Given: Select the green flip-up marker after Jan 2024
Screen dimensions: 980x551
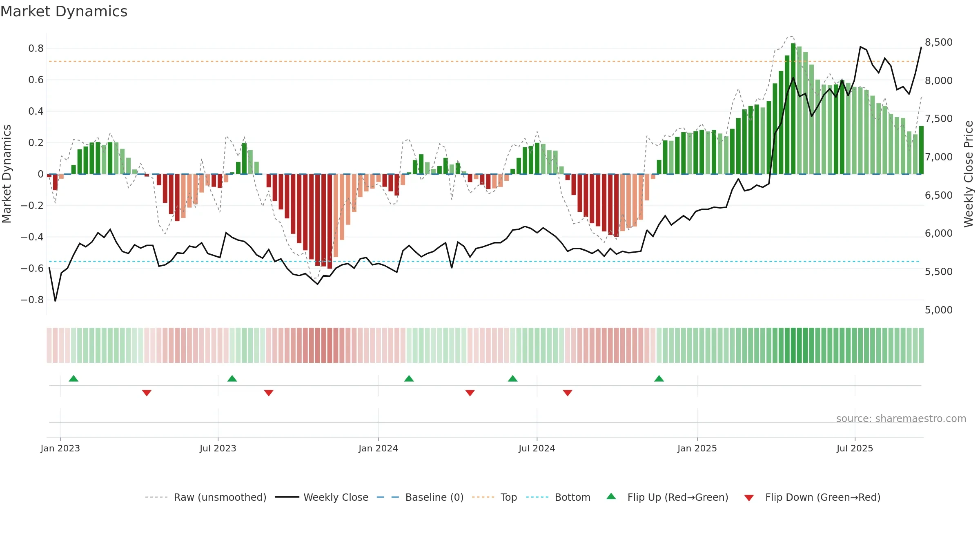Looking at the screenshot, I should [x=409, y=378].
